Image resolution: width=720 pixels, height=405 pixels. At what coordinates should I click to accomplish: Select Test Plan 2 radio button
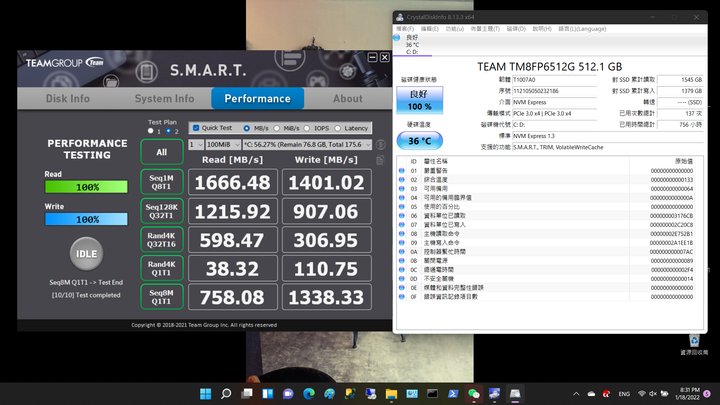169,131
